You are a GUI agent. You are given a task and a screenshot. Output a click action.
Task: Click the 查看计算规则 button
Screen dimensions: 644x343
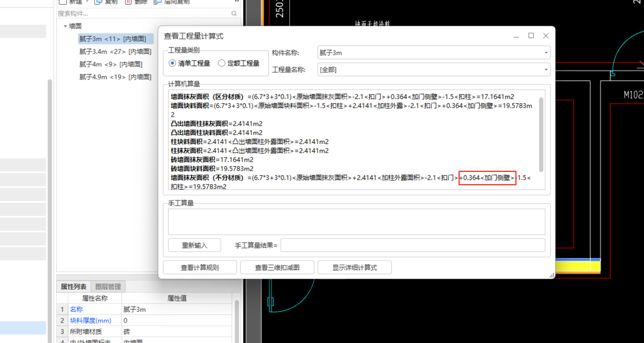200,267
